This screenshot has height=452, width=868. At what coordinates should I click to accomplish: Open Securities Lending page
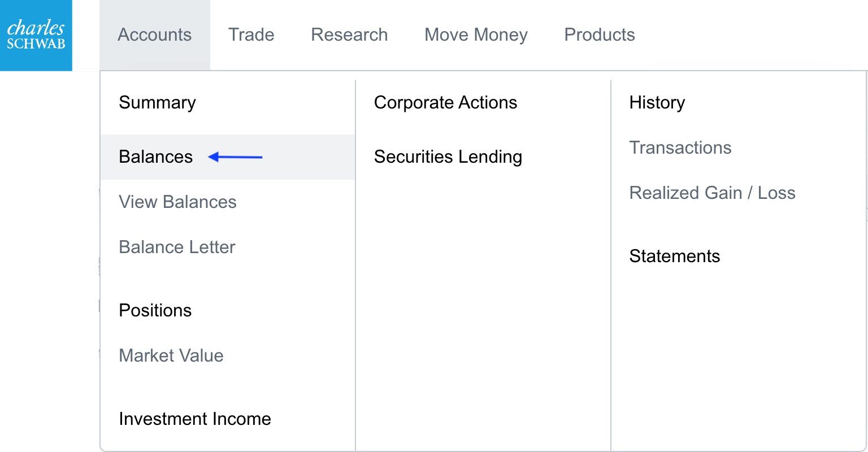pos(448,157)
